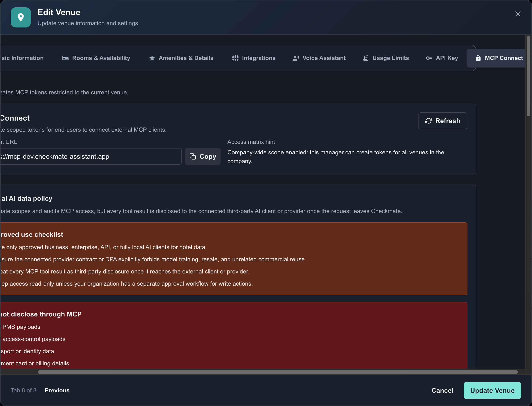This screenshot has width=532, height=406.
Task: Click the star icon for Amenities
Action: click(x=152, y=58)
